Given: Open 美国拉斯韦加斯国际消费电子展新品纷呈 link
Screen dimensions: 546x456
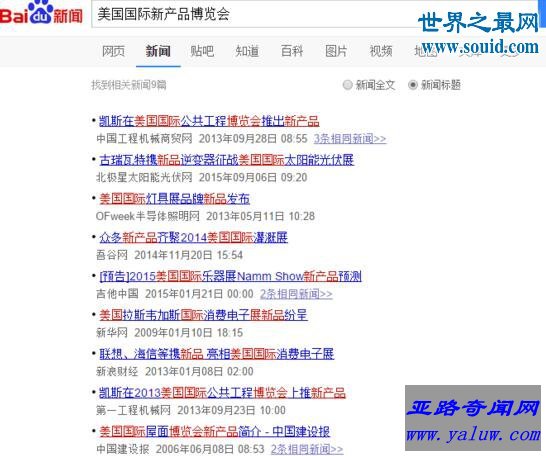Looking at the screenshot, I should tap(203, 315).
